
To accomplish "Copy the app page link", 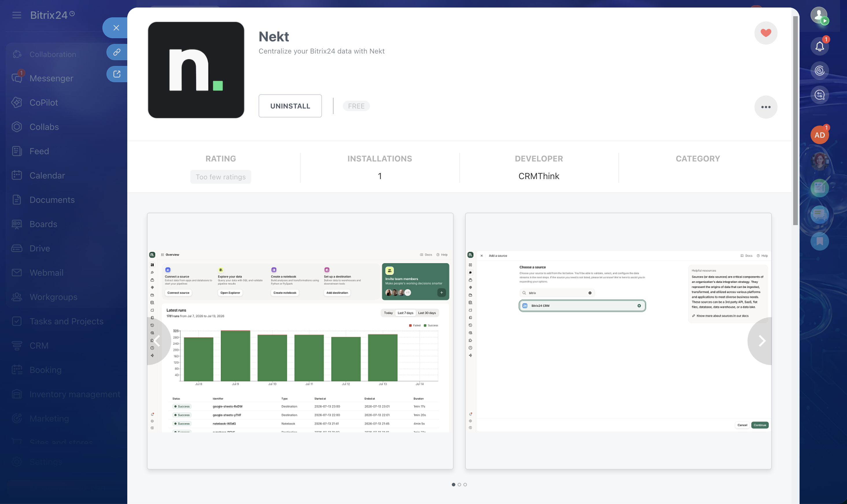I will [x=117, y=52].
